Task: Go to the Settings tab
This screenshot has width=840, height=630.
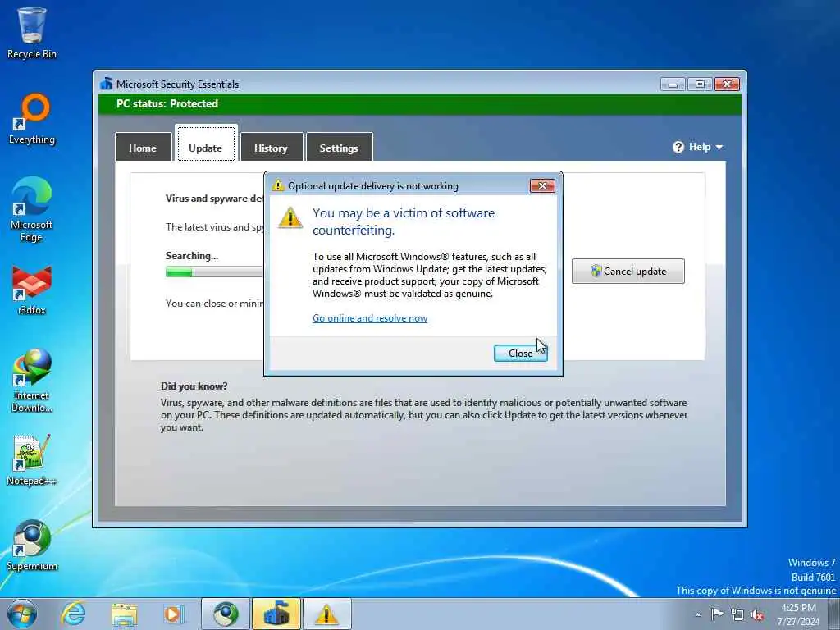Action: (339, 148)
